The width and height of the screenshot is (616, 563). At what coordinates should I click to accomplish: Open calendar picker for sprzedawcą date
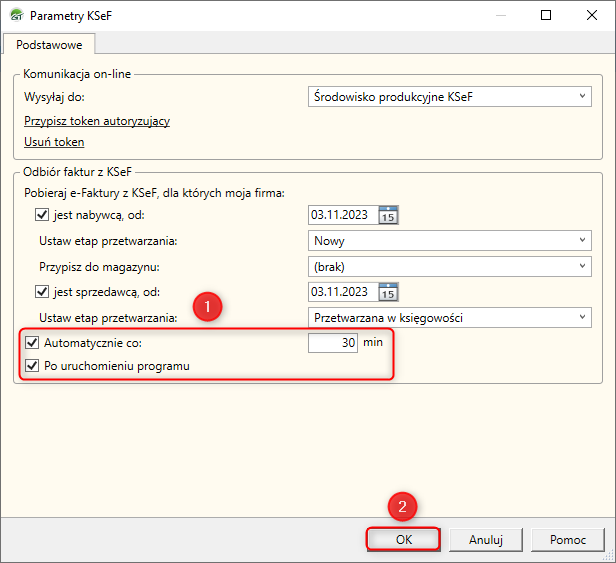[388, 292]
